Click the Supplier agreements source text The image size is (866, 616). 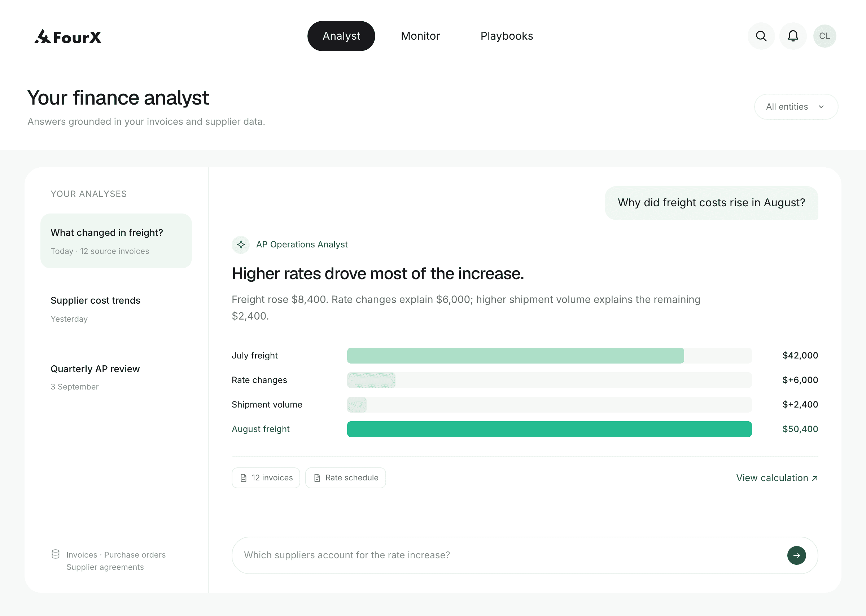click(x=105, y=567)
